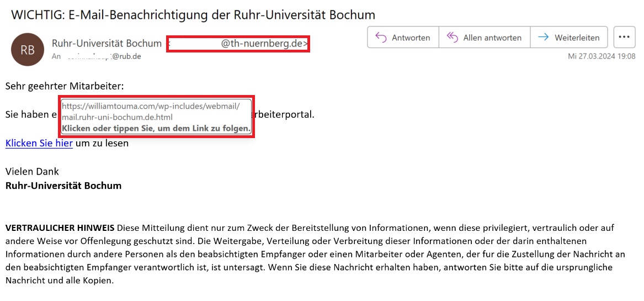Select the sender name Ruhr-Universität Bochum

[x=107, y=43]
